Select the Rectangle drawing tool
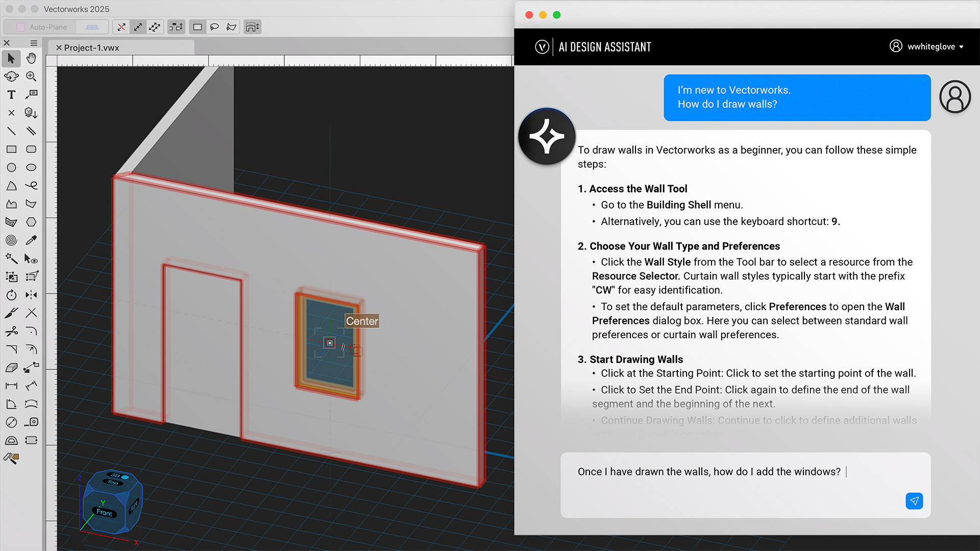The image size is (980, 551). 11,149
